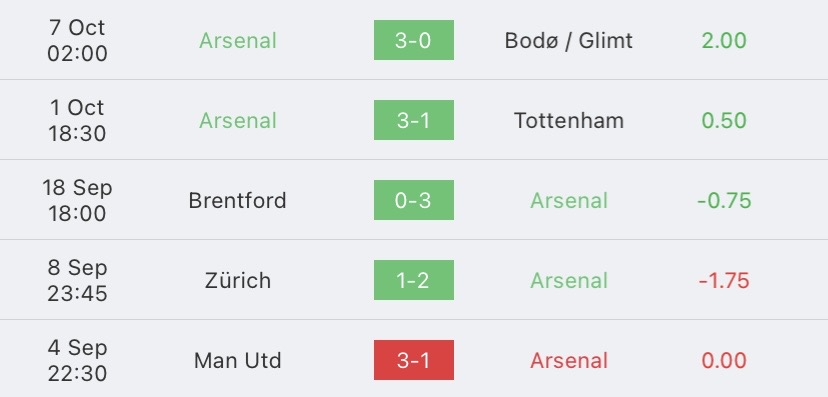Click the 2.00 handicap value
This screenshot has width=828, height=397.
click(724, 41)
